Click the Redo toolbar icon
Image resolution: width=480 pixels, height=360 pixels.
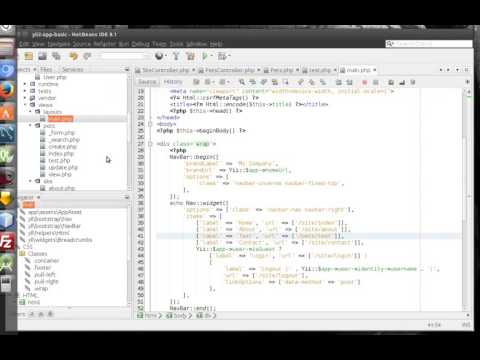pyautogui.click(x=87, y=56)
